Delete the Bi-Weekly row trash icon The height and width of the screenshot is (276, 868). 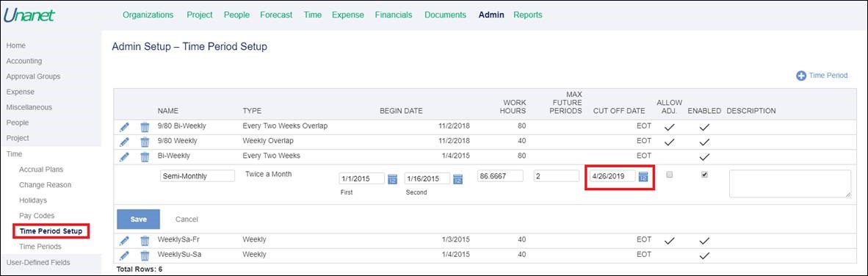tap(145, 156)
